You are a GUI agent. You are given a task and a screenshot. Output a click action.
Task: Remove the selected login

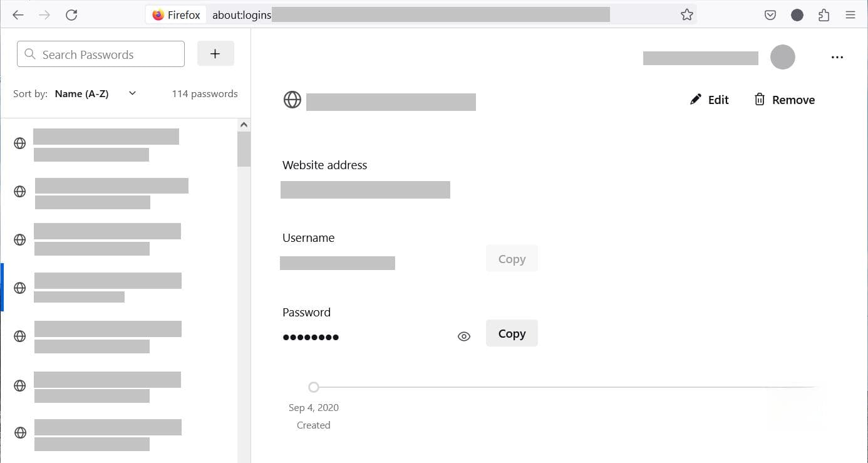click(x=785, y=100)
